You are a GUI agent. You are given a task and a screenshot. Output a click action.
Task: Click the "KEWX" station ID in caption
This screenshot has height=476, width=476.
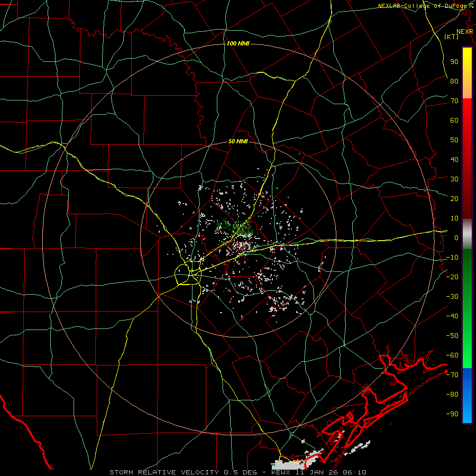pyautogui.click(x=281, y=472)
